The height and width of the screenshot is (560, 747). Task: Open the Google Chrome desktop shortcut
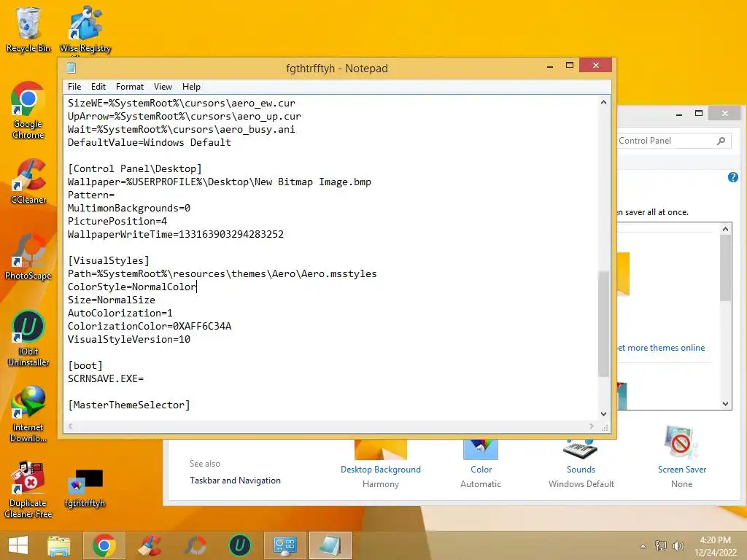coord(28,110)
